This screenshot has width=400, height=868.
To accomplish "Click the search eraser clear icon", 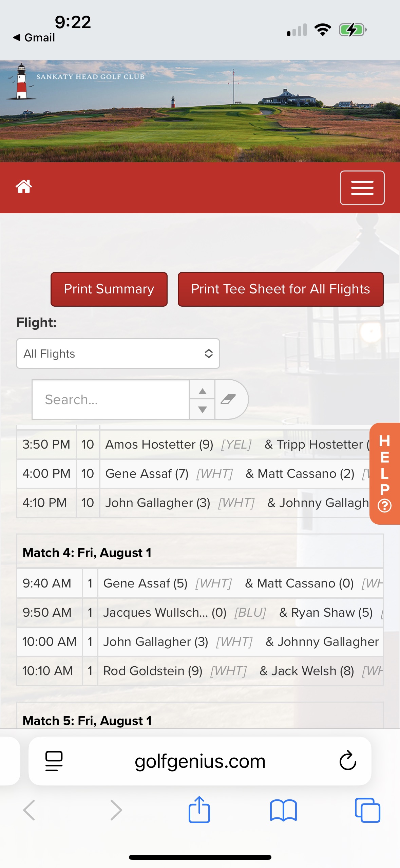I will coord(229,399).
